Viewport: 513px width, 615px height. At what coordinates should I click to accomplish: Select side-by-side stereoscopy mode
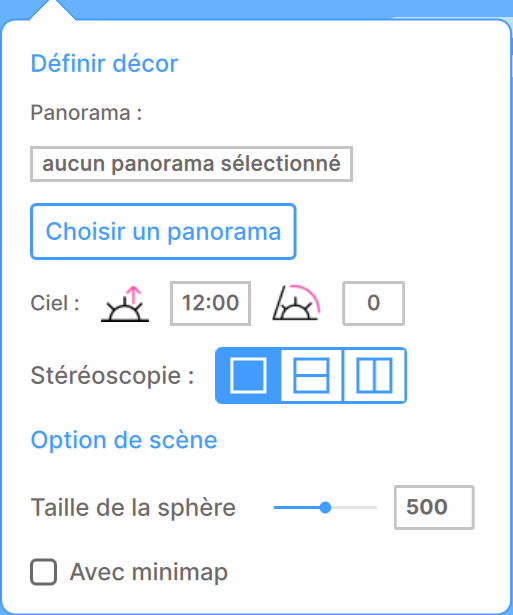point(375,375)
